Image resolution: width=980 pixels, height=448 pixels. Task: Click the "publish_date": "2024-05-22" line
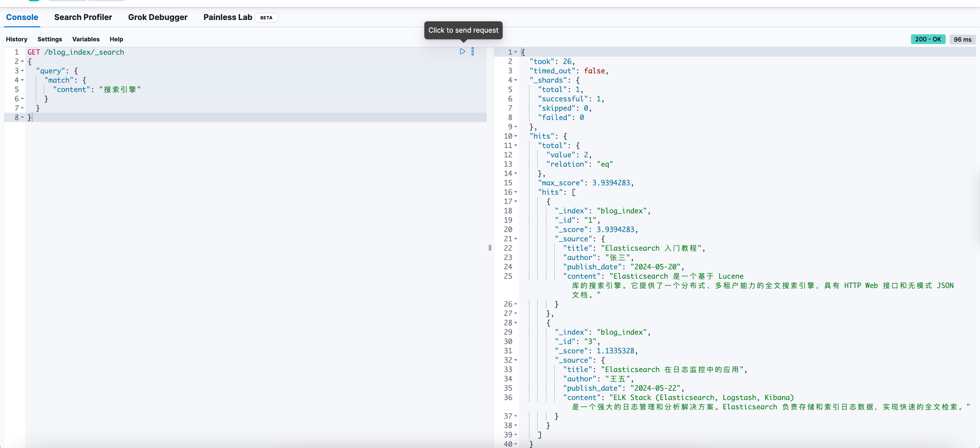coord(624,388)
